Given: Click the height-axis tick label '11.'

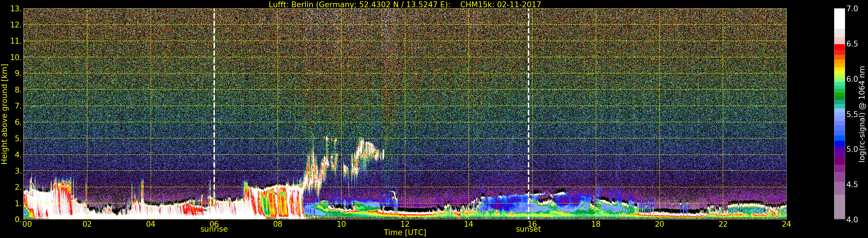Looking at the screenshot, I should (x=16, y=41).
